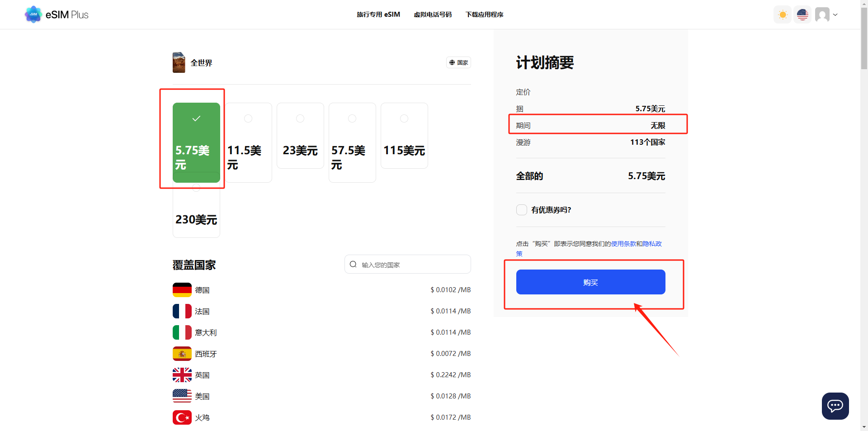This screenshot has width=868, height=431.
Task: Click the page vertical scrollbar thumb
Action: 864,38
